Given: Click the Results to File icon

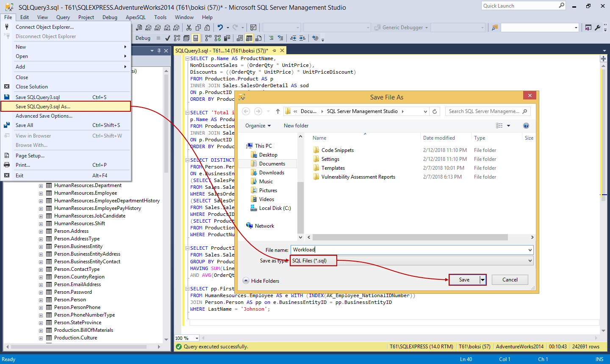Looking at the screenshot, I should coord(258,38).
